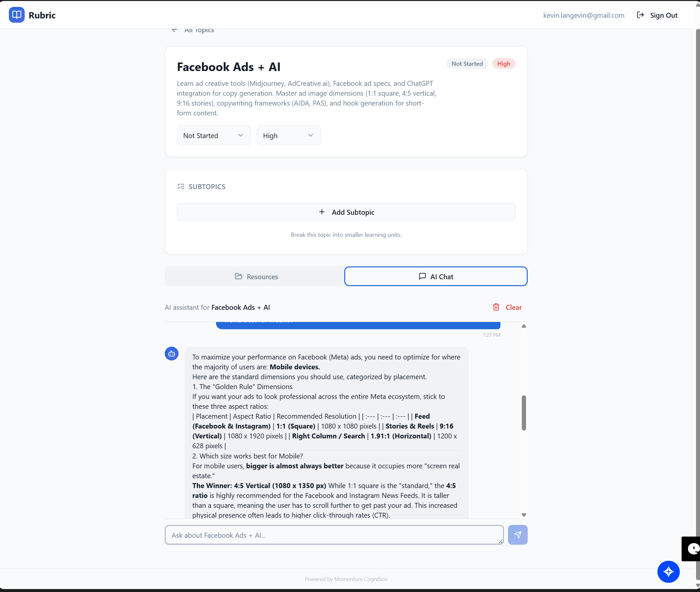Screen dimensions: 700x592
Task: Select the Resources folder icon
Action: coord(239,276)
